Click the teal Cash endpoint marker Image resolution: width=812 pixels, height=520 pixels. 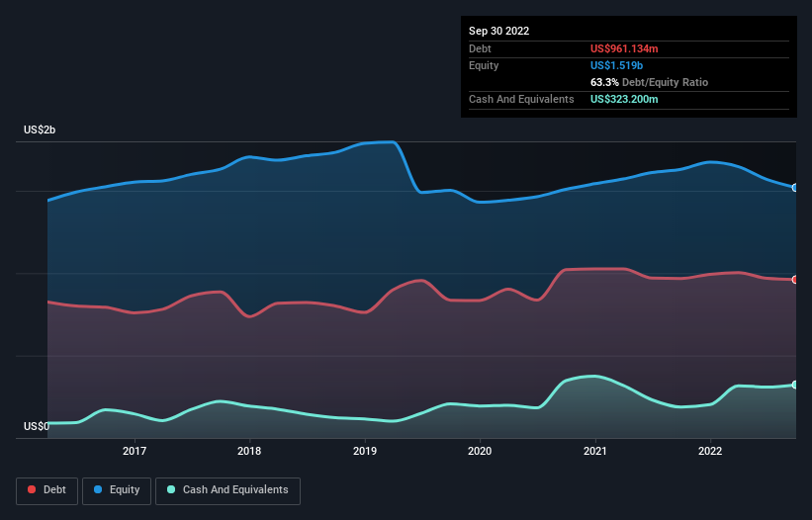click(795, 385)
